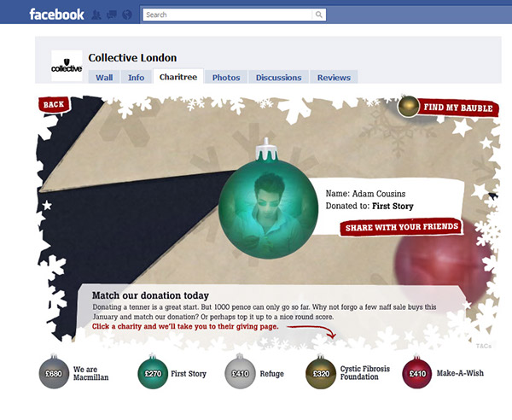Select the red Make-A-Wish £410 bauble
The height and width of the screenshot is (420, 512).
417,372
